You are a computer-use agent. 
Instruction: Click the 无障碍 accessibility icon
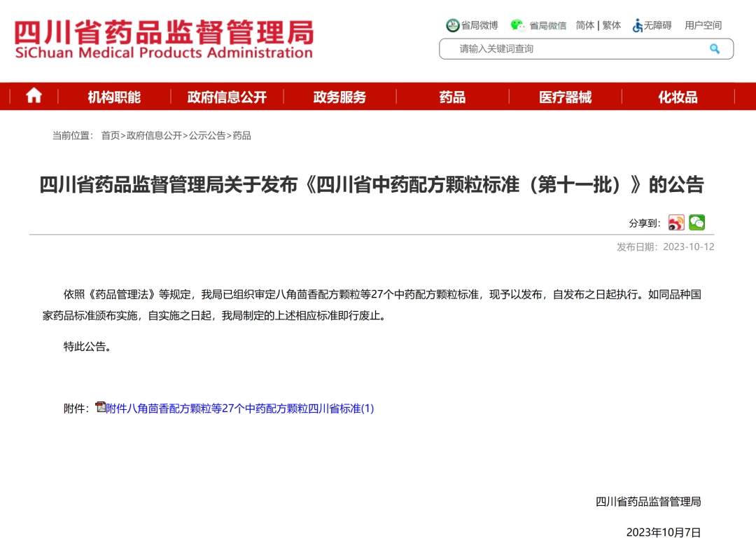pyautogui.click(x=638, y=25)
